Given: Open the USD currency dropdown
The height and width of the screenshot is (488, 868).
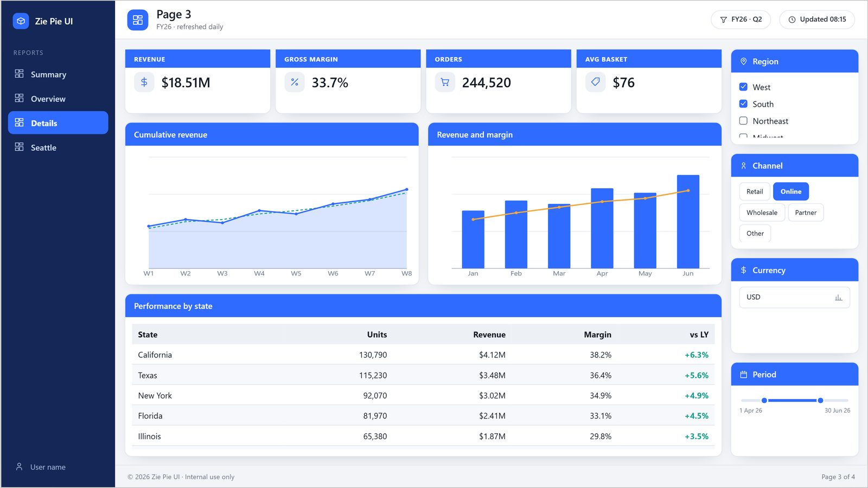Looking at the screenshot, I should click(794, 297).
